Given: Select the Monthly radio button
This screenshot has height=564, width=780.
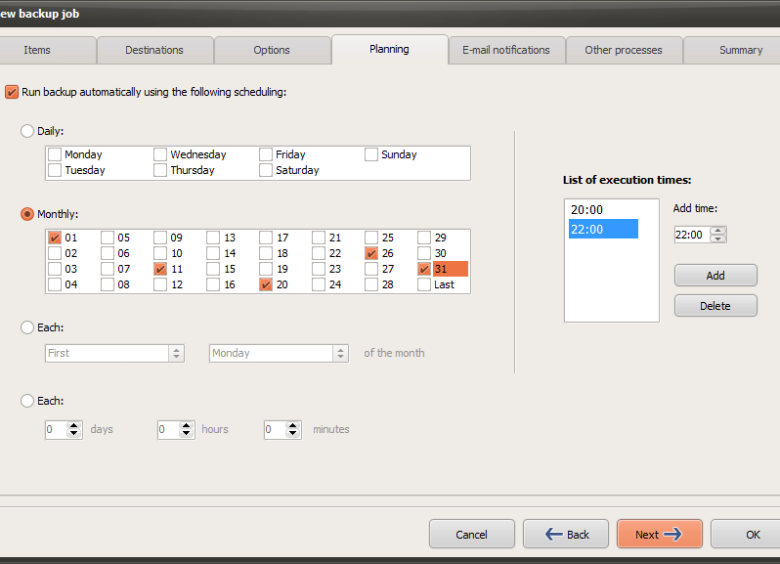Looking at the screenshot, I should [27, 214].
